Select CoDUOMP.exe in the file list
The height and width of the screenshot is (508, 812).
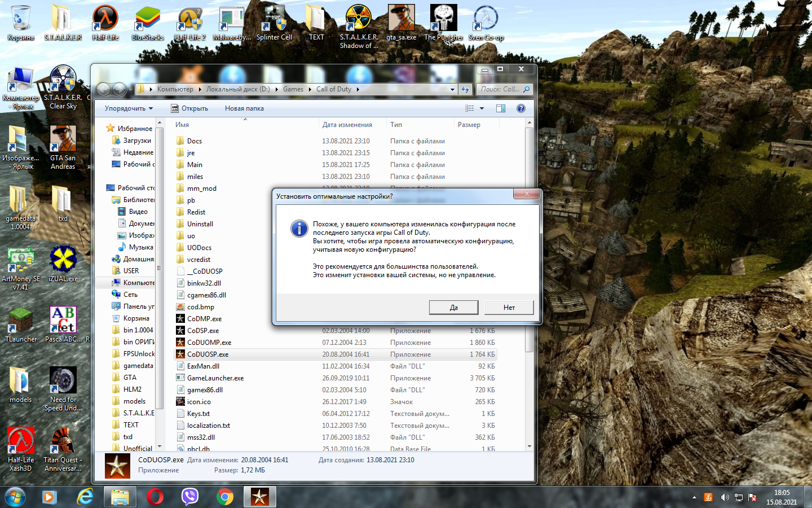click(x=209, y=343)
